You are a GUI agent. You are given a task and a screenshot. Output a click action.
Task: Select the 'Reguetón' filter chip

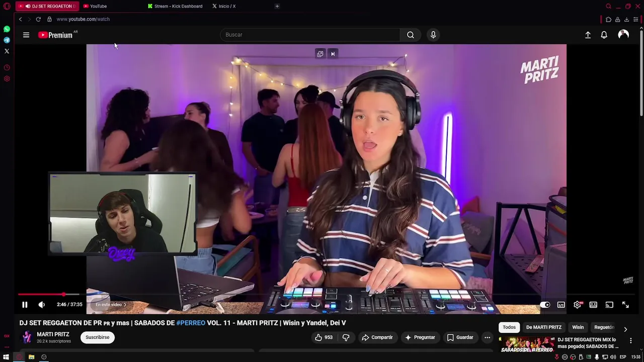[604, 327]
